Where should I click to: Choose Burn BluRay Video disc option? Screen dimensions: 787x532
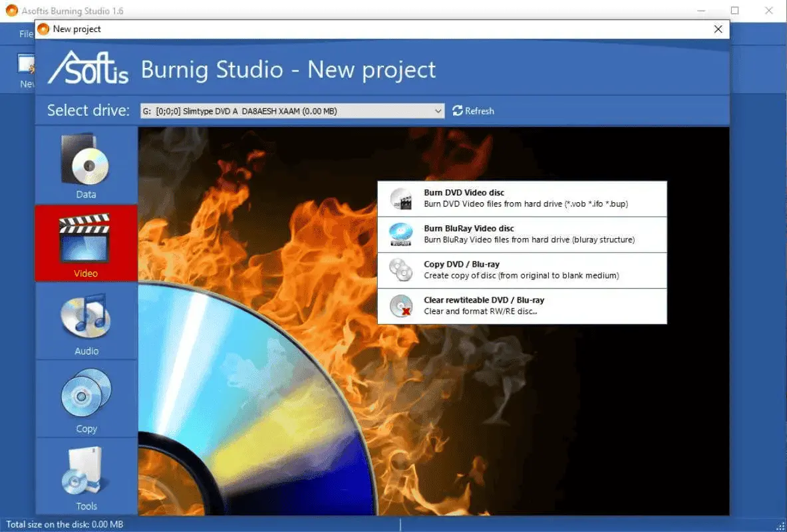click(522, 234)
